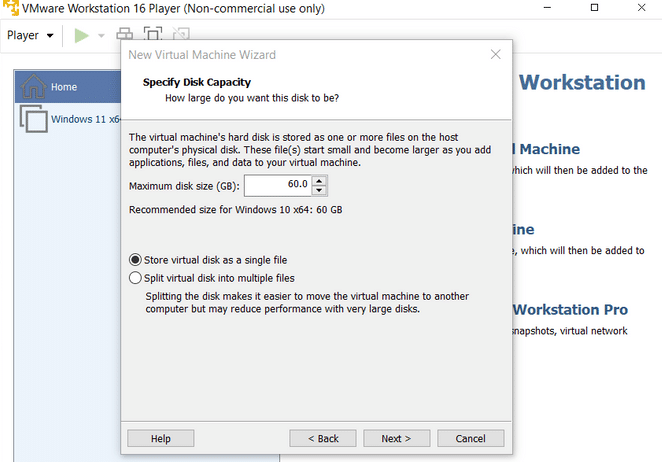Open Help for disk capacity
The width and height of the screenshot is (662, 462).
click(161, 438)
